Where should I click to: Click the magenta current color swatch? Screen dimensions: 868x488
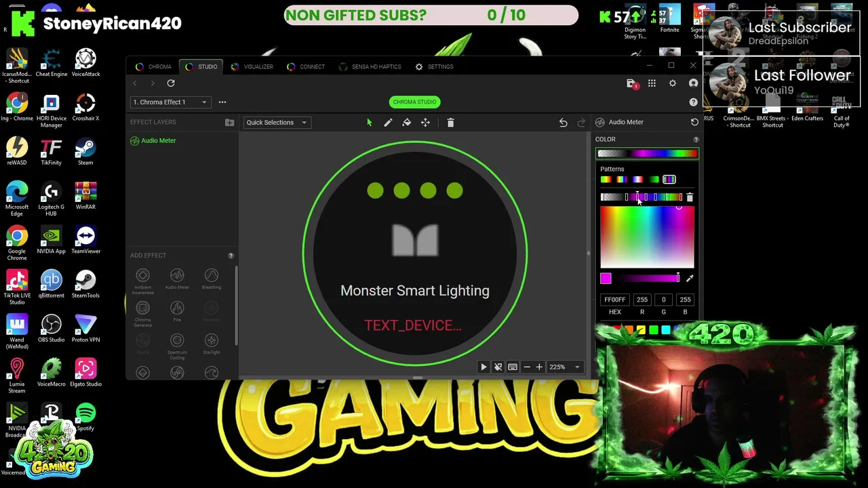point(606,279)
